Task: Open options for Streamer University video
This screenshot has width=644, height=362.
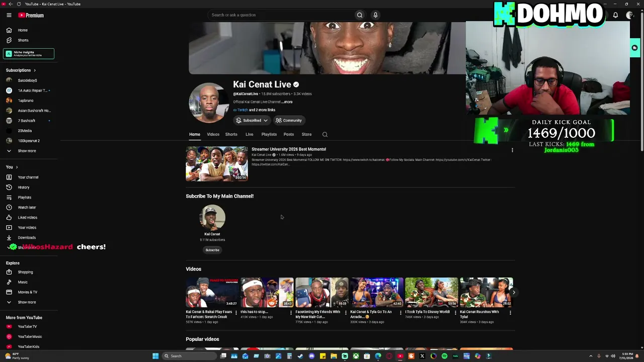Action: coord(512,150)
